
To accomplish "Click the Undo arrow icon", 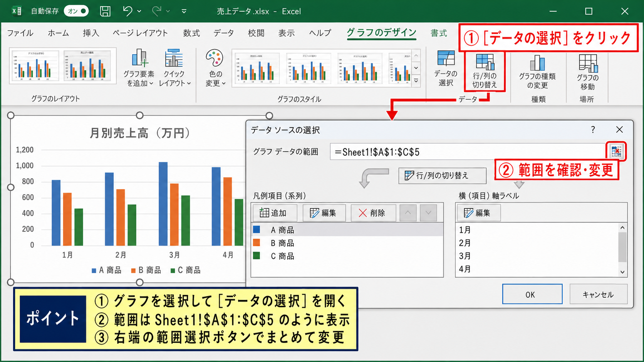I will 127,11.
